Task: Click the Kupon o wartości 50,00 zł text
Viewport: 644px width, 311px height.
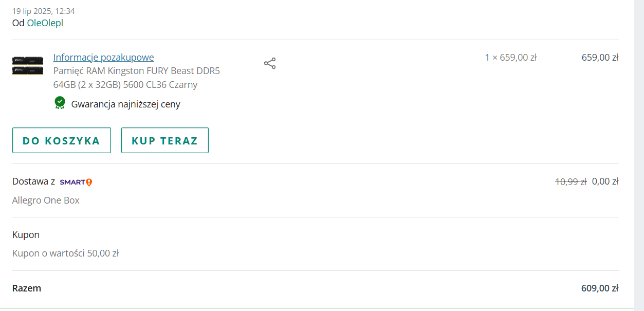Action: click(65, 253)
